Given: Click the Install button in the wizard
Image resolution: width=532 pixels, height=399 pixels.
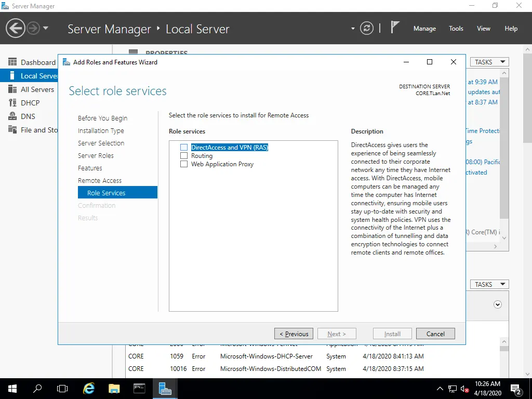Looking at the screenshot, I should click(392, 334).
